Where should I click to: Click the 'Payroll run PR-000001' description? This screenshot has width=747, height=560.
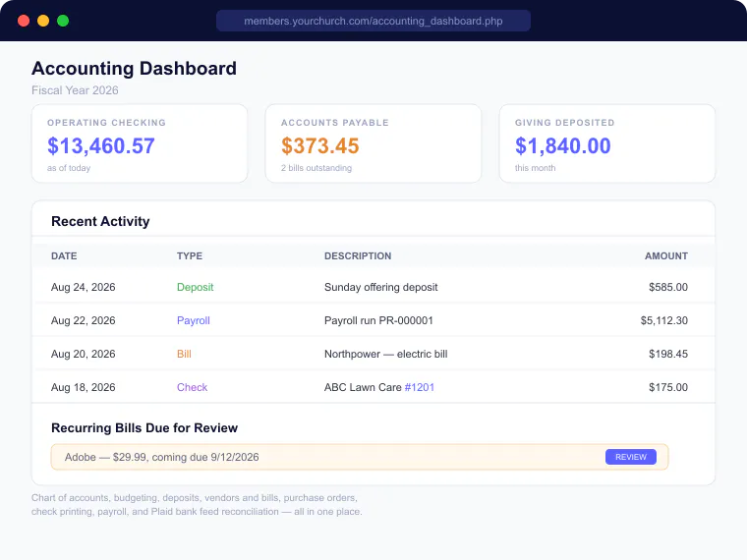[x=378, y=320]
